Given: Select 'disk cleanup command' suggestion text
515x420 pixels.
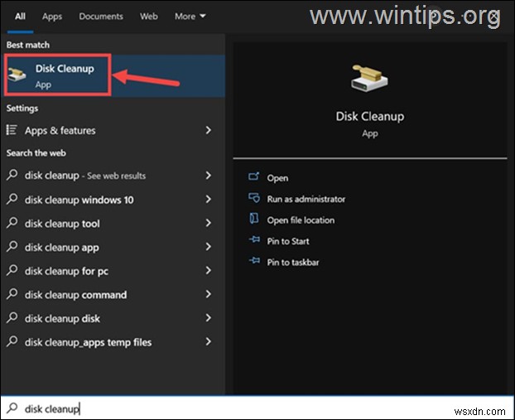Looking at the screenshot, I should (75, 295).
